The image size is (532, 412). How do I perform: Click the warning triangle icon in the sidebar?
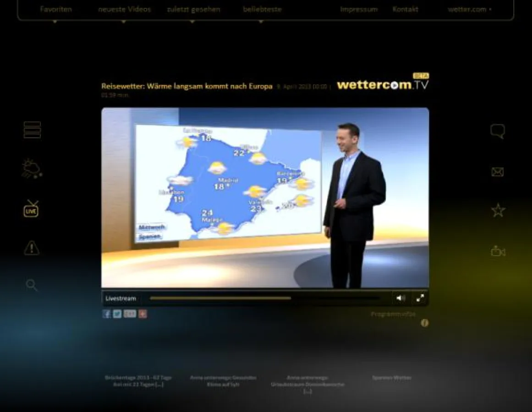tap(31, 248)
